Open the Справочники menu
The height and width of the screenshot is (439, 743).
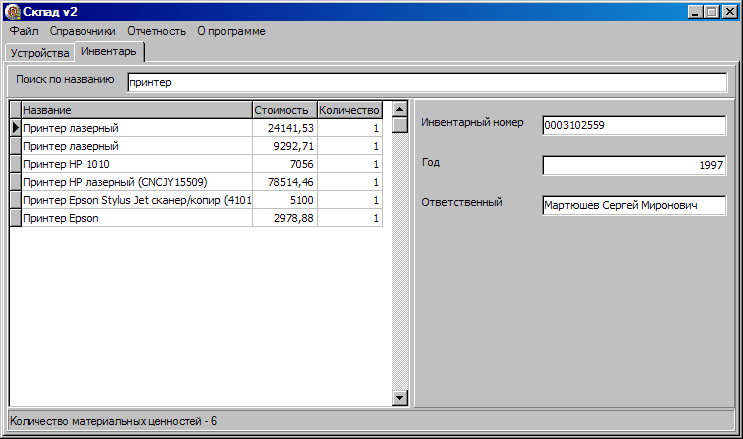pos(82,31)
